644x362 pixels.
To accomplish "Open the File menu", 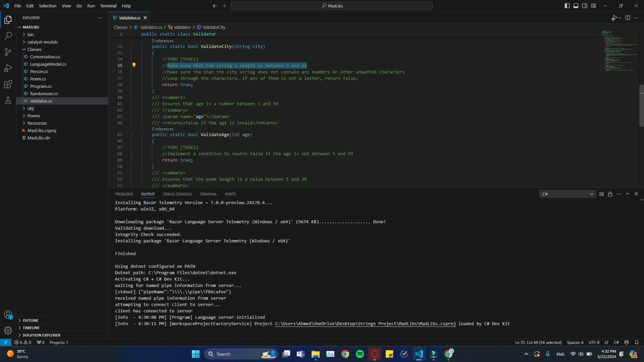I will coord(18,6).
